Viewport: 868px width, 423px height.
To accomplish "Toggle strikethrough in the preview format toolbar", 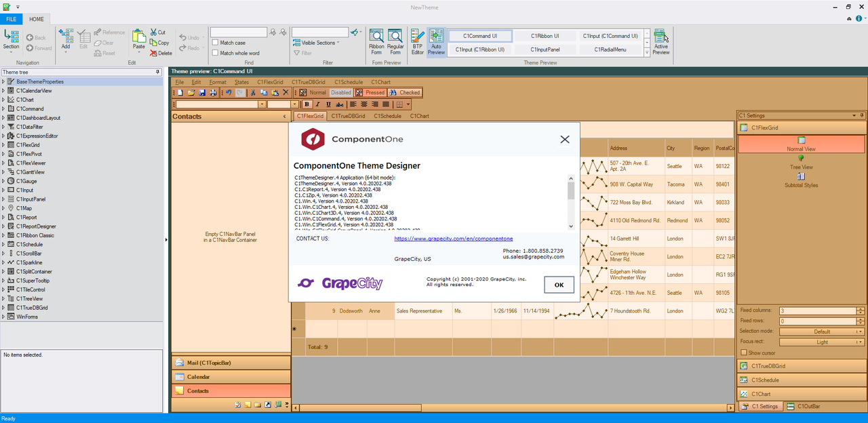I will click(339, 104).
